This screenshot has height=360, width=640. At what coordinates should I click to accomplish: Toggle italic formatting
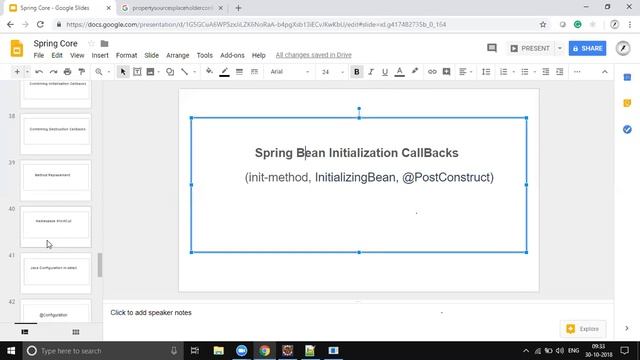tap(371, 72)
